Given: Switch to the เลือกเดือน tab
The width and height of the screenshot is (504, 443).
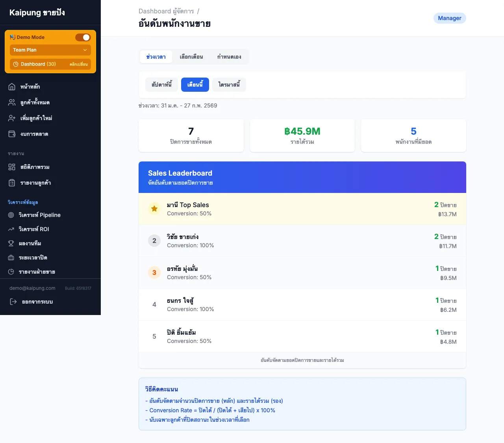Looking at the screenshot, I should coord(191,57).
